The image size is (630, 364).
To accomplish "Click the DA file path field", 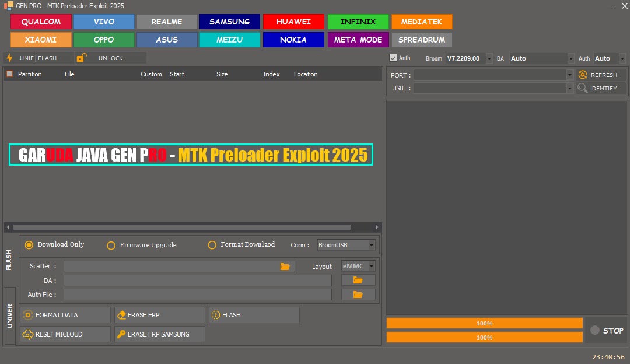I will [x=198, y=281].
